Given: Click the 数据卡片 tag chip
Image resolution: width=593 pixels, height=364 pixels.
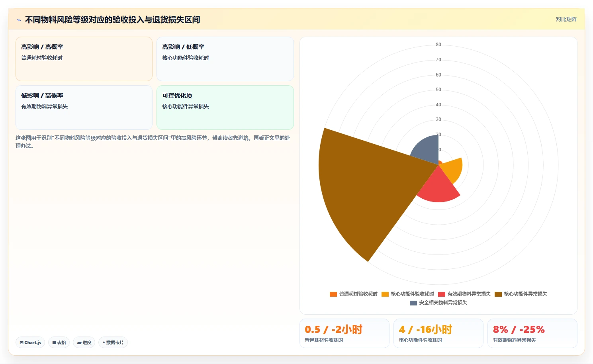Looking at the screenshot, I should (x=113, y=342).
